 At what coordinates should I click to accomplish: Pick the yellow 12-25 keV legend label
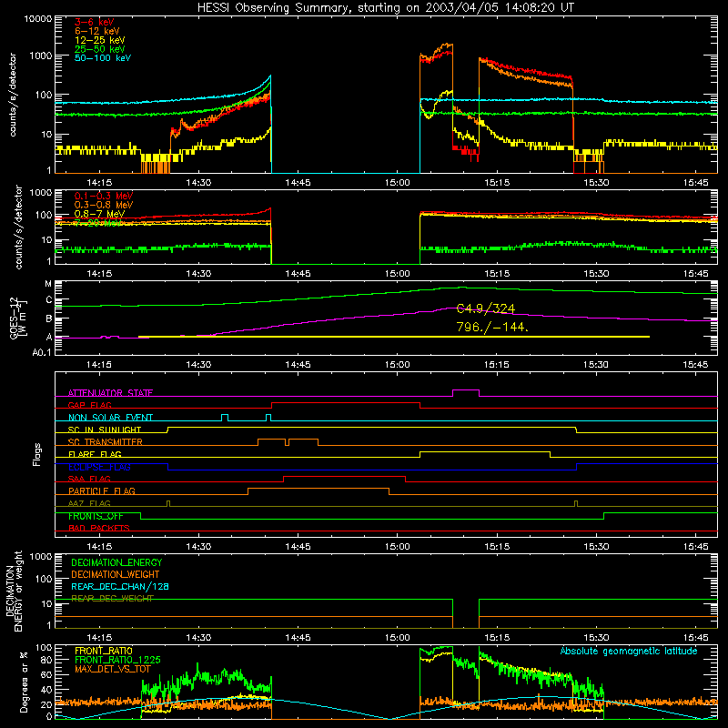point(99,40)
